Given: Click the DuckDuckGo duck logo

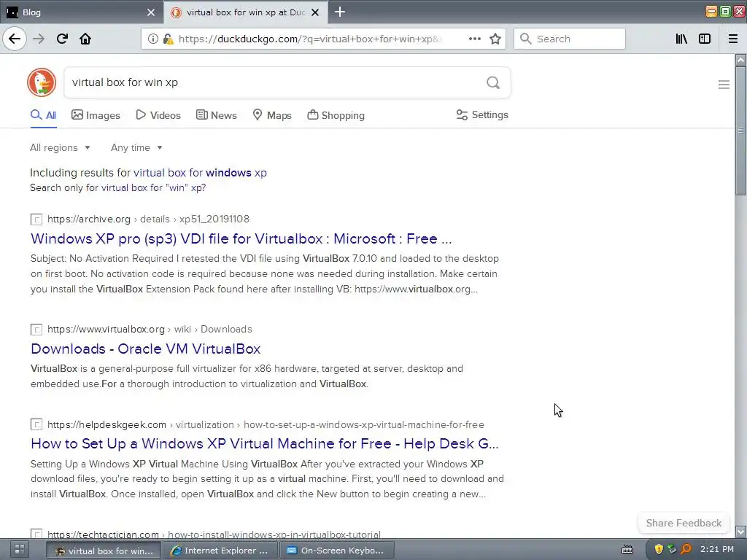Looking at the screenshot, I should (x=42, y=82).
